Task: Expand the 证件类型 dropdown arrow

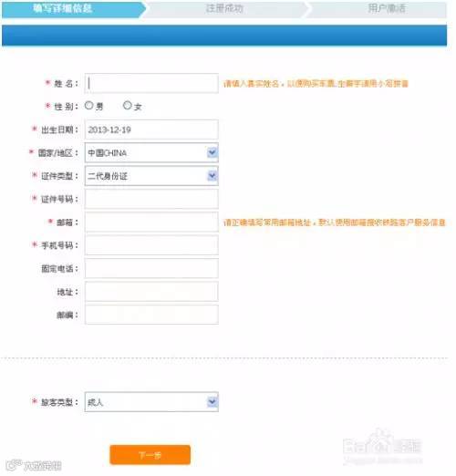Action: point(212,175)
